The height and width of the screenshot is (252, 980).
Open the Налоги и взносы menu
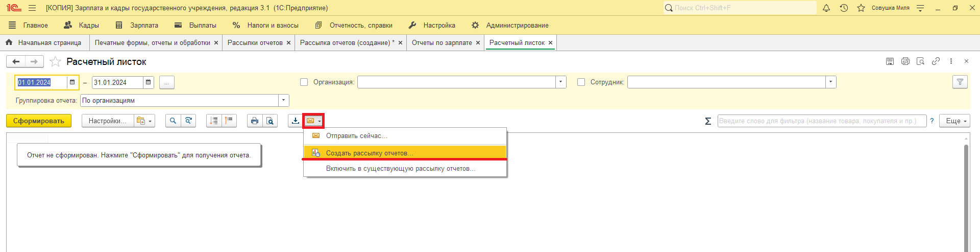click(265, 25)
